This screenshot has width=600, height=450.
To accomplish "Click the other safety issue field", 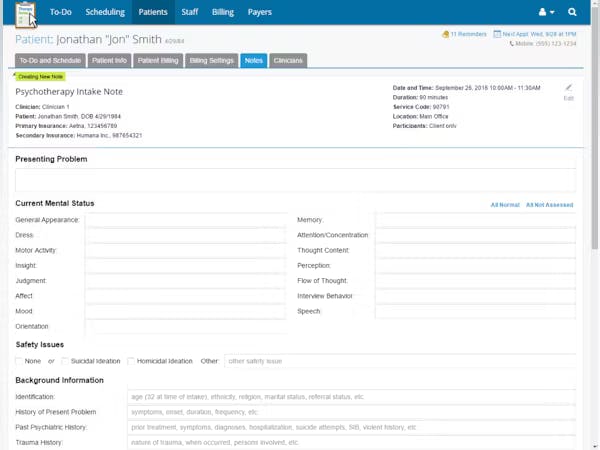I will click(400, 361).
